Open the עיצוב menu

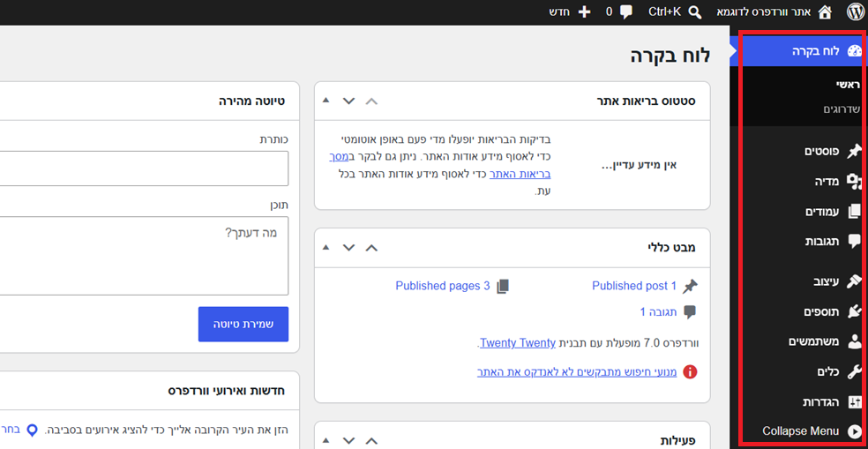tap(827, 281)
